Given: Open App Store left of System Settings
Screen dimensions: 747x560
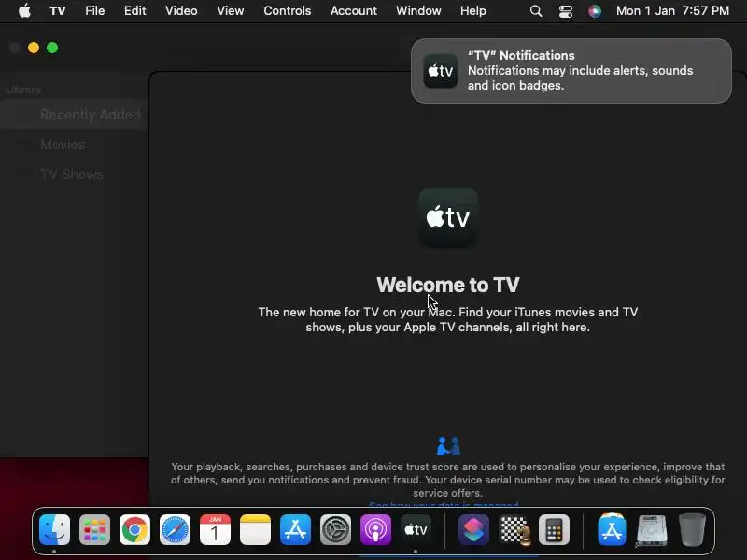Looking at the screenshot, I should [x=295, y=529].
